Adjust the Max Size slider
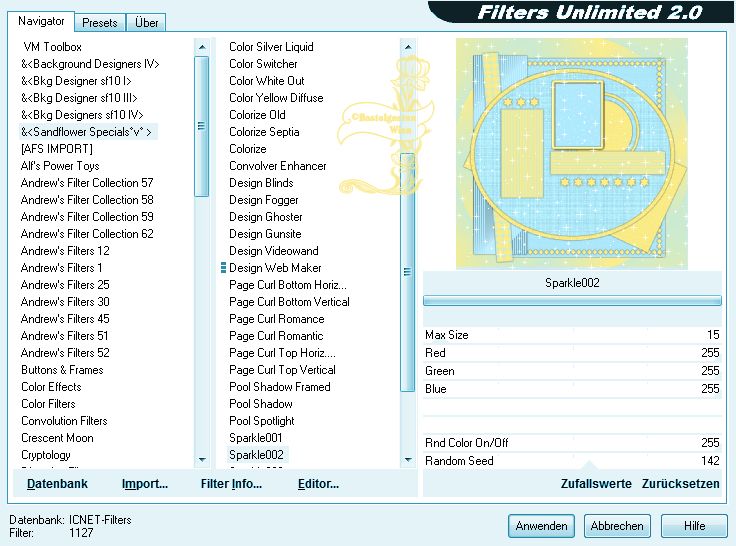The width and height of the screenshot is (736, 546). pyautogui.click(x=572, y=335)
